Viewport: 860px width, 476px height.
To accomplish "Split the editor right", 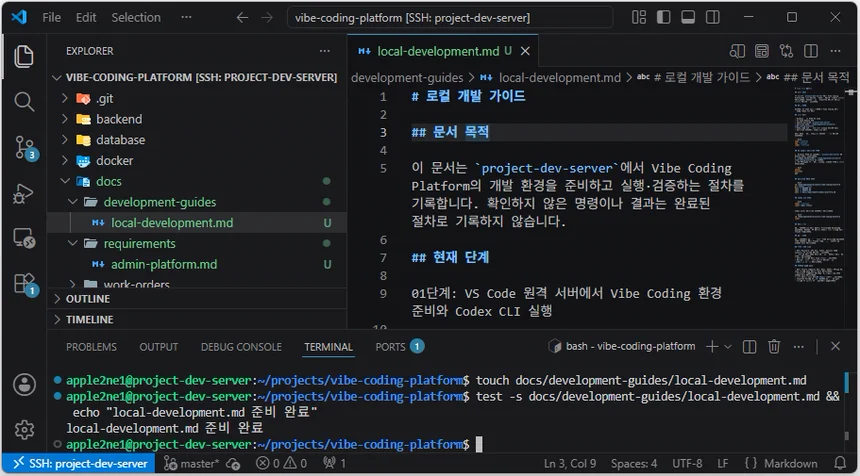I will [811, 51].
